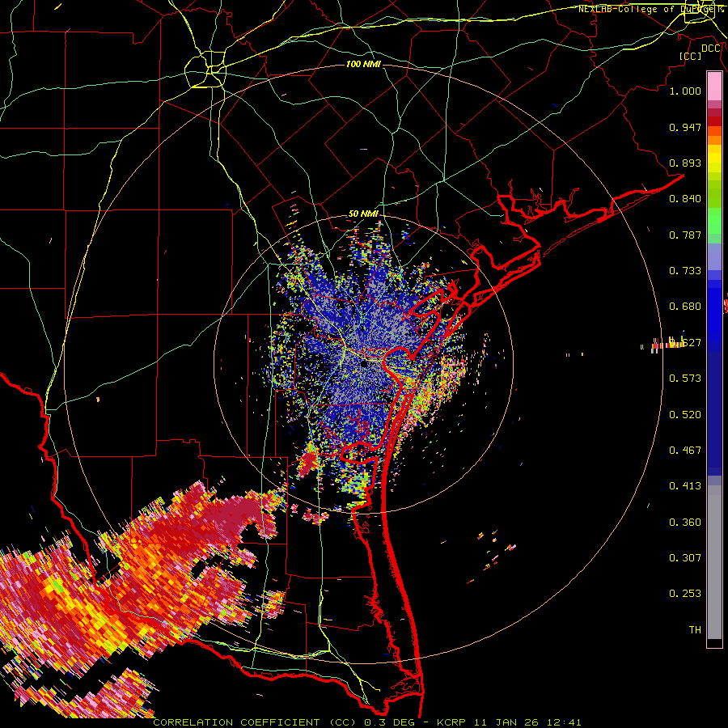This screenshot has width=728, height=728.
Task: Select the 0.253 legend value
Action: point(685,594)
